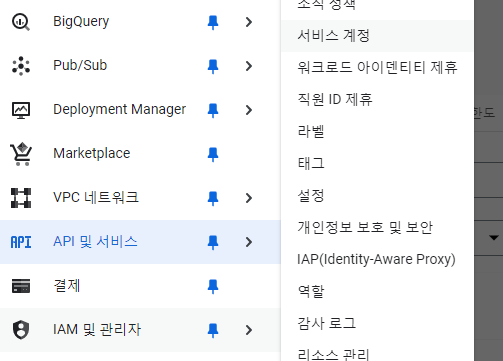
Task: Unpin BigQuery using its pin icon
Action: (x=213, y=22)
